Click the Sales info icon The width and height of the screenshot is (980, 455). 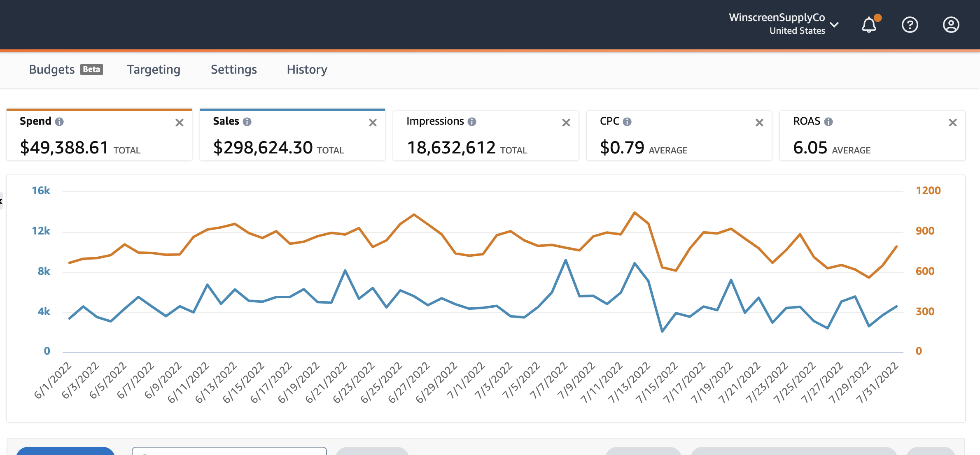[x=247, y=122]
